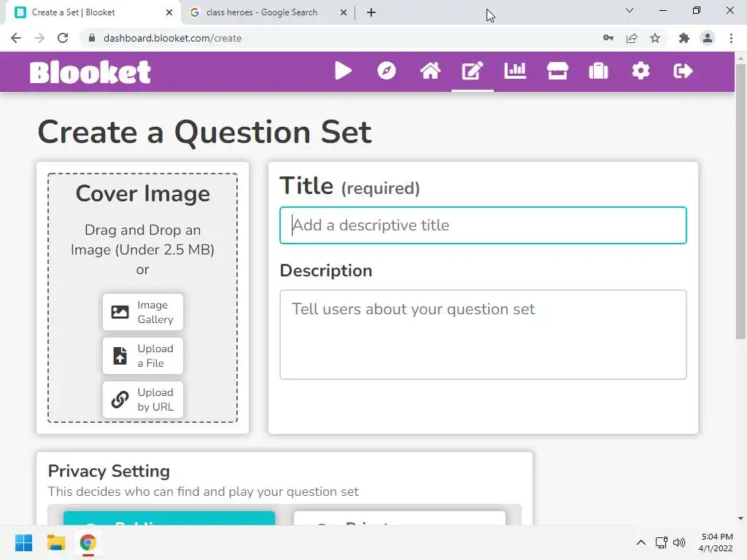Viewport: 747px width, 560px height.
Task: Choose Upload by URL button
Action: 143,400
